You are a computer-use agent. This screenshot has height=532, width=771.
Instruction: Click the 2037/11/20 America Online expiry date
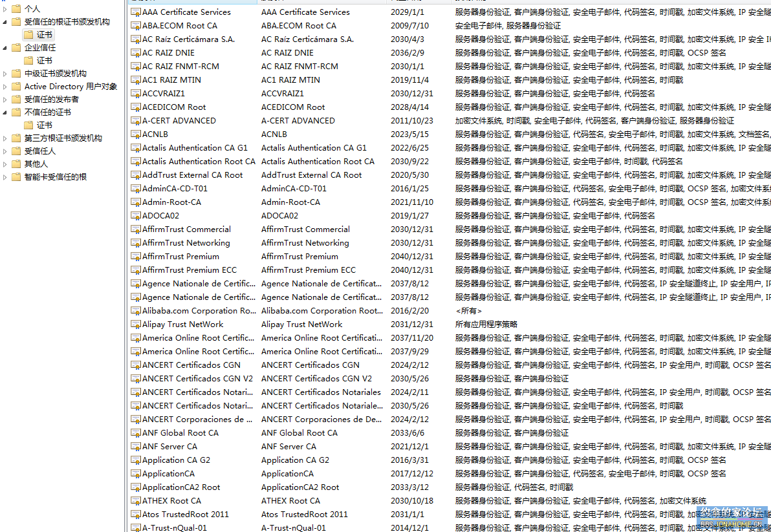412,338
